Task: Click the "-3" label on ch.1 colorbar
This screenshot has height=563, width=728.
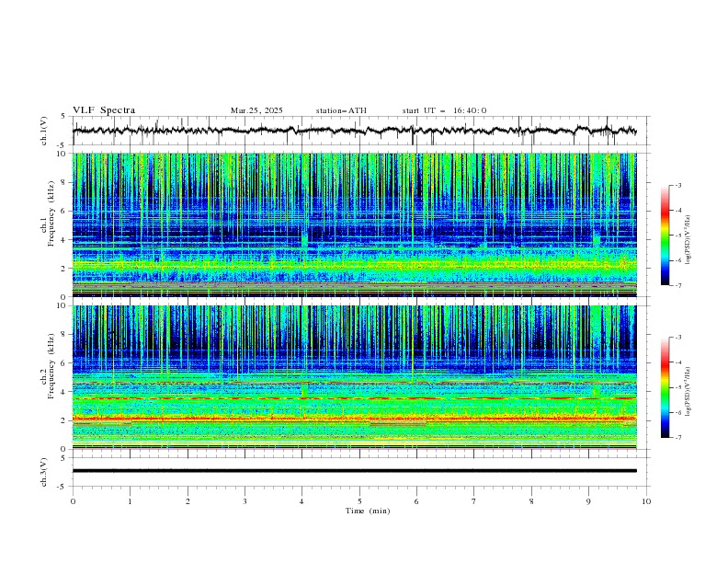Action: [677, 185]
